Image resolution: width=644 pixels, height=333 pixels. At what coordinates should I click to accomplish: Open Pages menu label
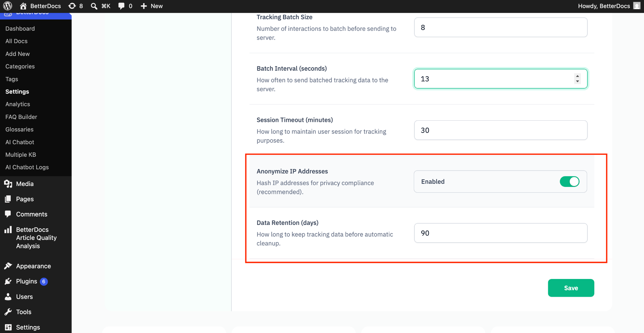tap(25, 199)
